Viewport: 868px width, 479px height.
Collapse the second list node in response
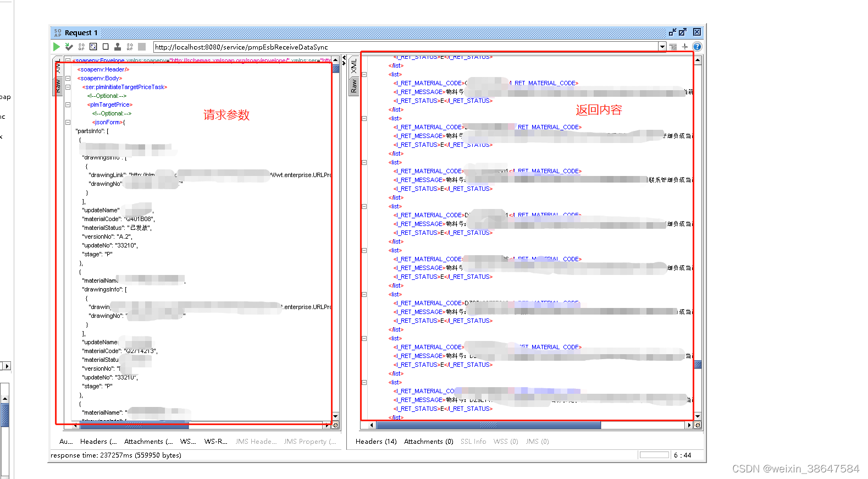pos(364,118)
